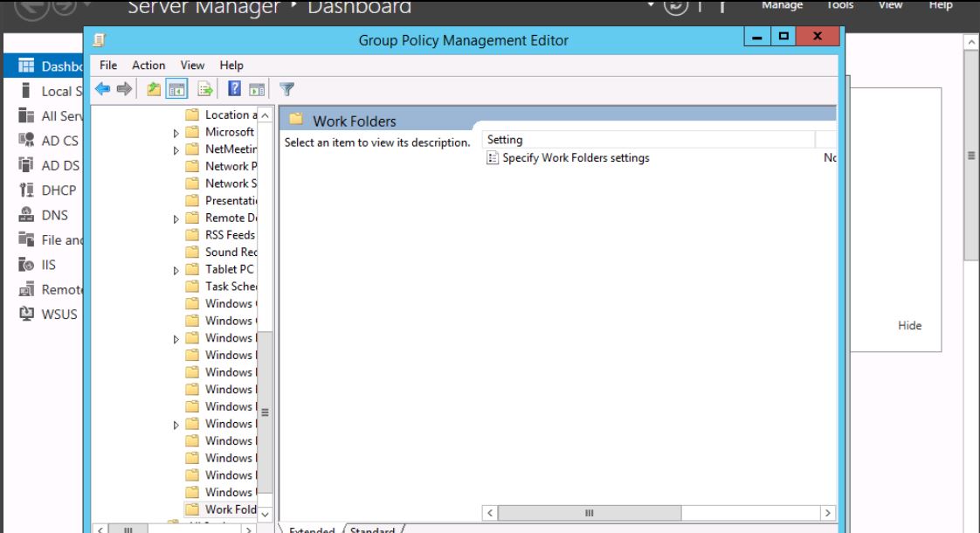
Task: Click the Hide link in Server Manager
Action: (x=909, y=326)
